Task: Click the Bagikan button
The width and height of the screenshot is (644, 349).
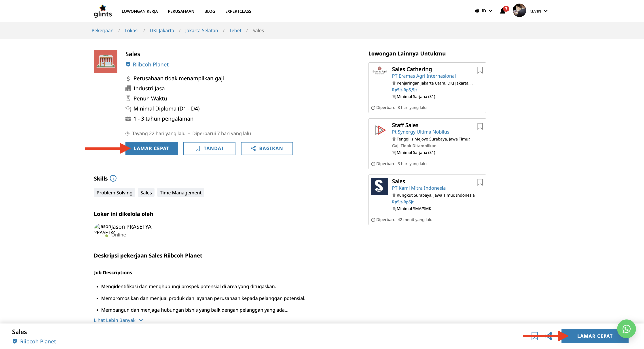Action: [267, 148]
